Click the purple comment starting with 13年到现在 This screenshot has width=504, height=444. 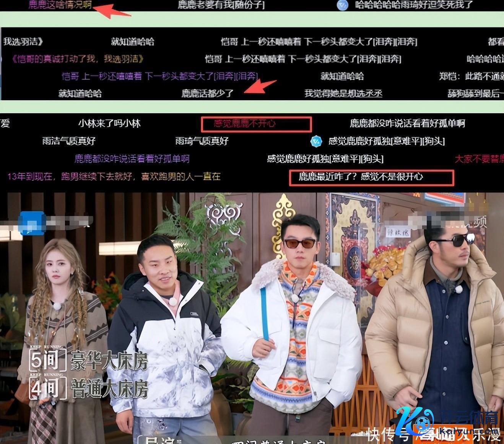(x=114, y=176)
